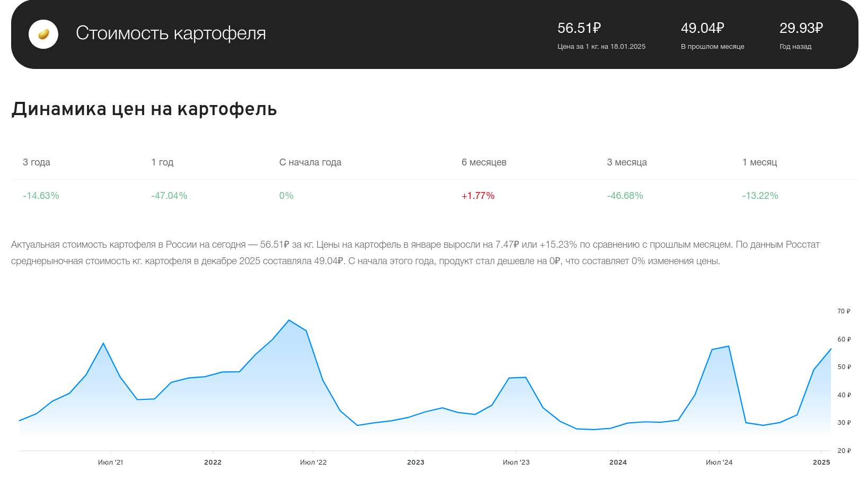Click the 'Июл '21' chart axis label
Screen dimensions: 868x497
(110, 463)
